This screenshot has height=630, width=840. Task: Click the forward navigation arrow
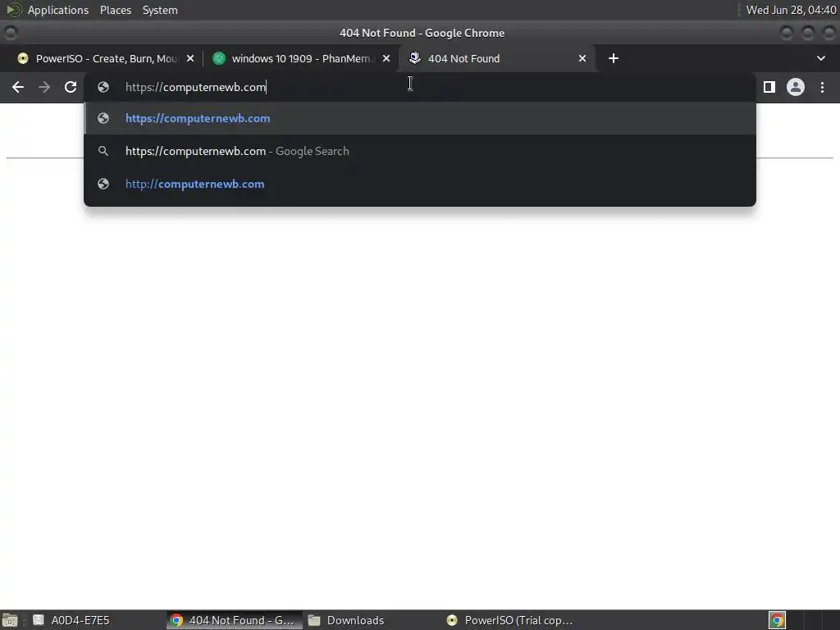(44, 87)
